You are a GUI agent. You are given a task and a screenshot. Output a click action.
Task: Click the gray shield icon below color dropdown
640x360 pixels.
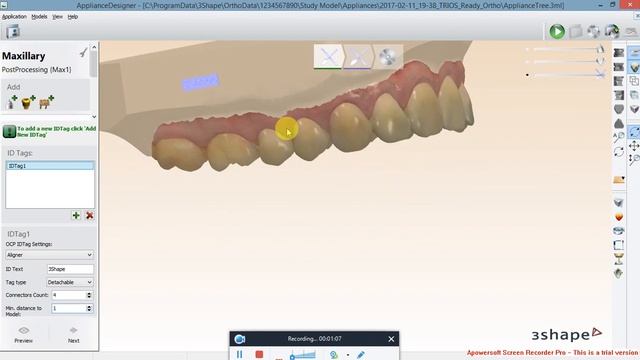pyautogui.click(x=619, y=202)
